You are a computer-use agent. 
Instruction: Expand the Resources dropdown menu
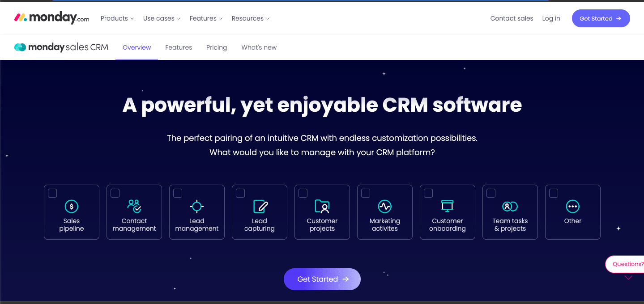[250, 18]
